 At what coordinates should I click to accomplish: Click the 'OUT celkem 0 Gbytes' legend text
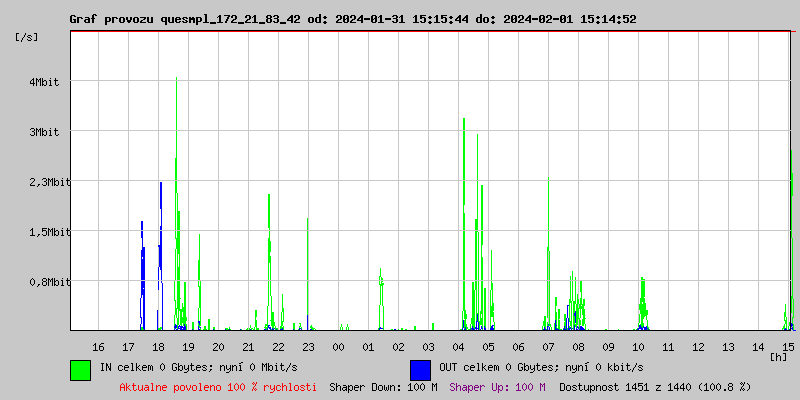tap(525, 367)
